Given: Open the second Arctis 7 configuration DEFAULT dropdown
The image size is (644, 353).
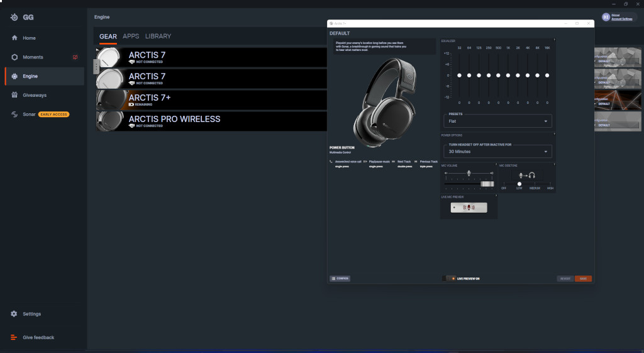Looking at the screenshot, I should [618, 82].
